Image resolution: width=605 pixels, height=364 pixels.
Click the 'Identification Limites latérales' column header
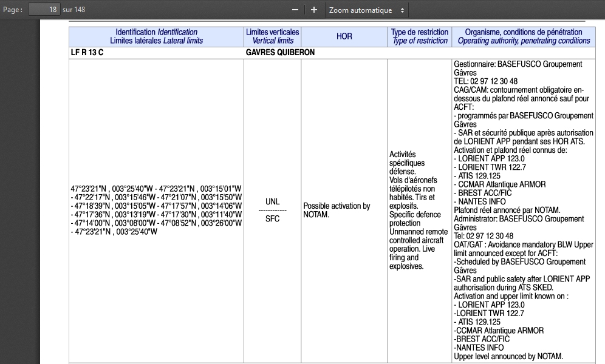(156, 36)
